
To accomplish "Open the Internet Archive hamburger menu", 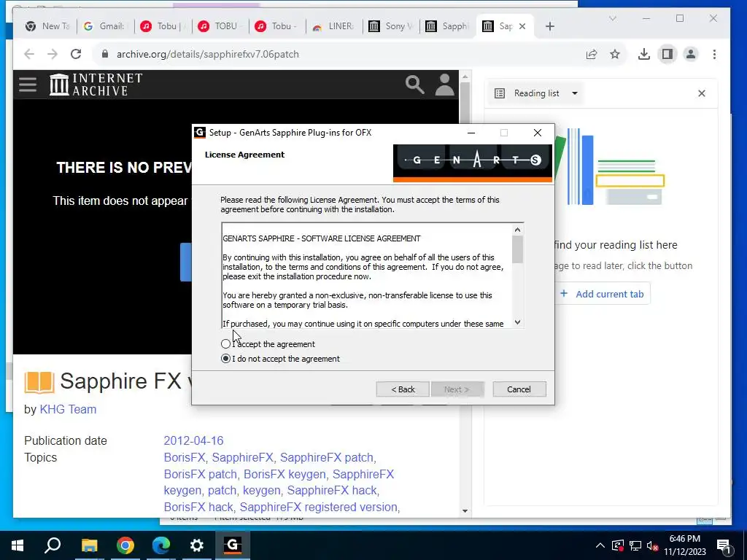I will (x=28, y=85).
